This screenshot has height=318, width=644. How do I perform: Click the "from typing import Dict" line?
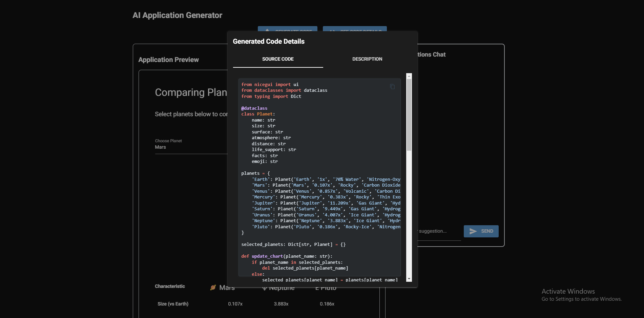(x=271, y=97)
